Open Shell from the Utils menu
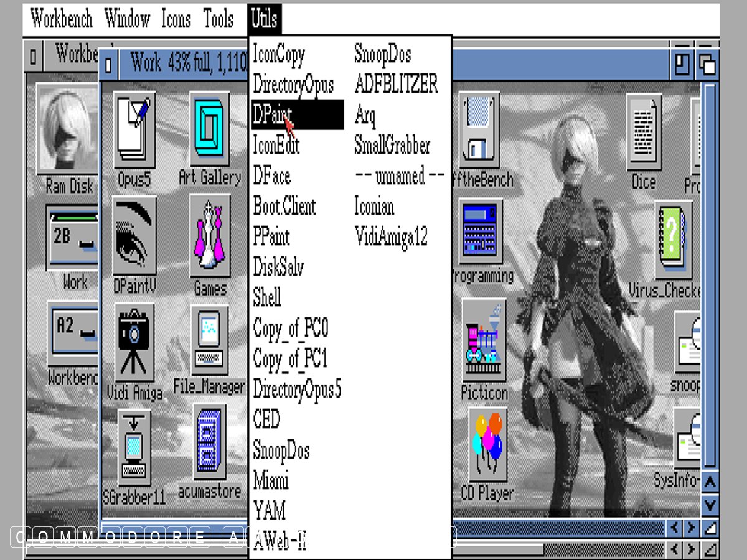The width and height of the screenshot is (747, 560). pos(266,297)
